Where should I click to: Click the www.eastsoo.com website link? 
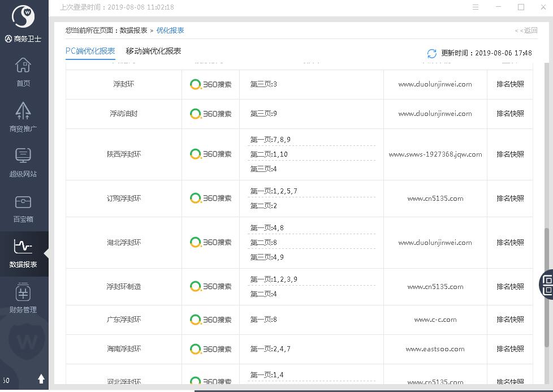point(435,349)
